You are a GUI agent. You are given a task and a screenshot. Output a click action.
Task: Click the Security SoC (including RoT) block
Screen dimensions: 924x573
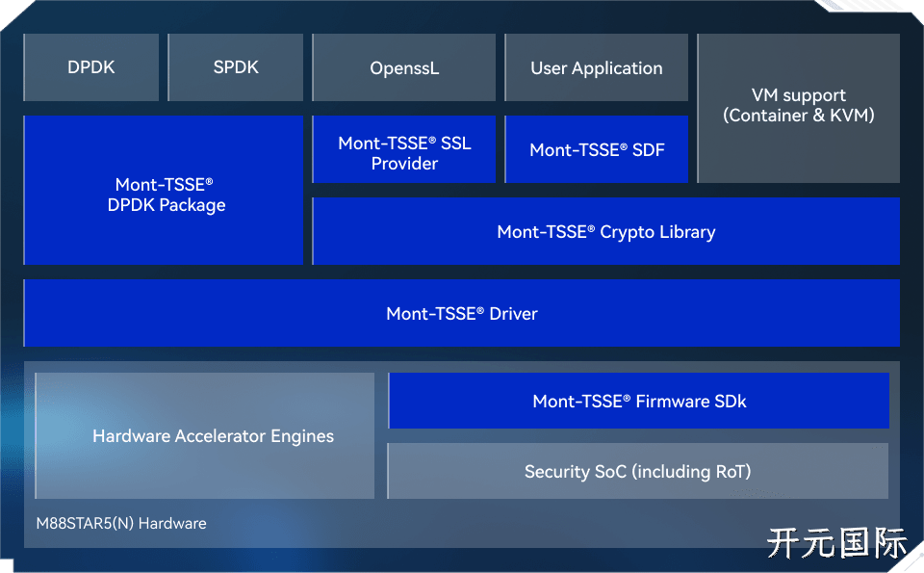638,471
